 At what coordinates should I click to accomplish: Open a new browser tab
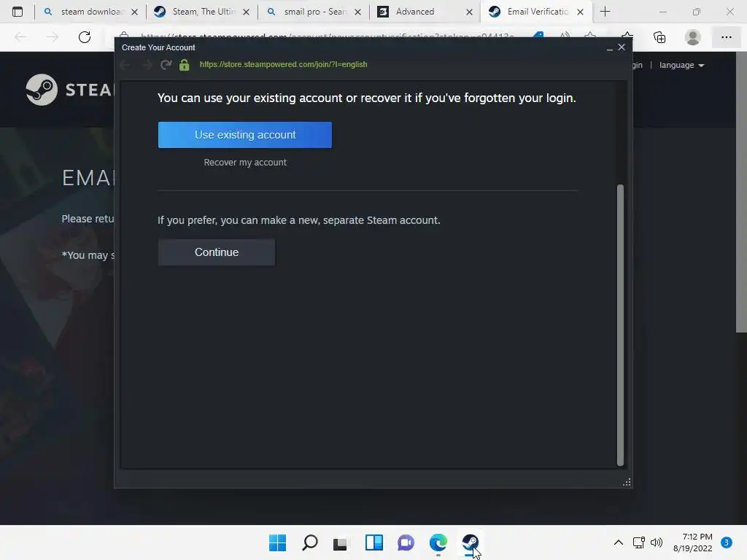pos(605,12)
